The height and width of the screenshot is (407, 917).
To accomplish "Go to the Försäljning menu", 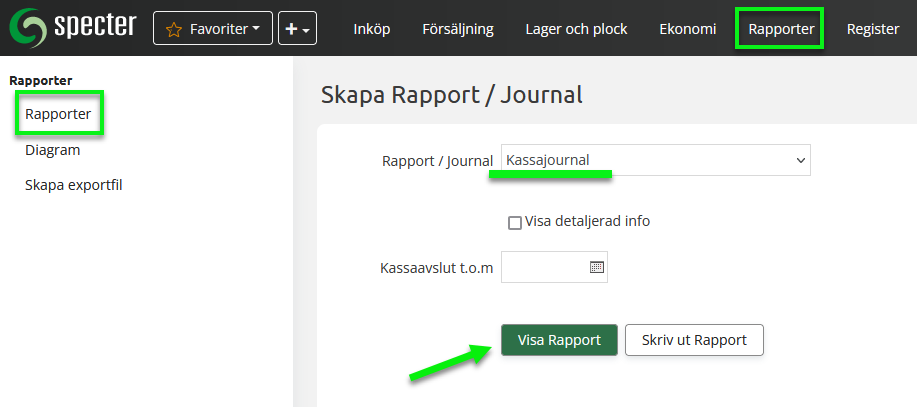I will (x=457, y=29).
